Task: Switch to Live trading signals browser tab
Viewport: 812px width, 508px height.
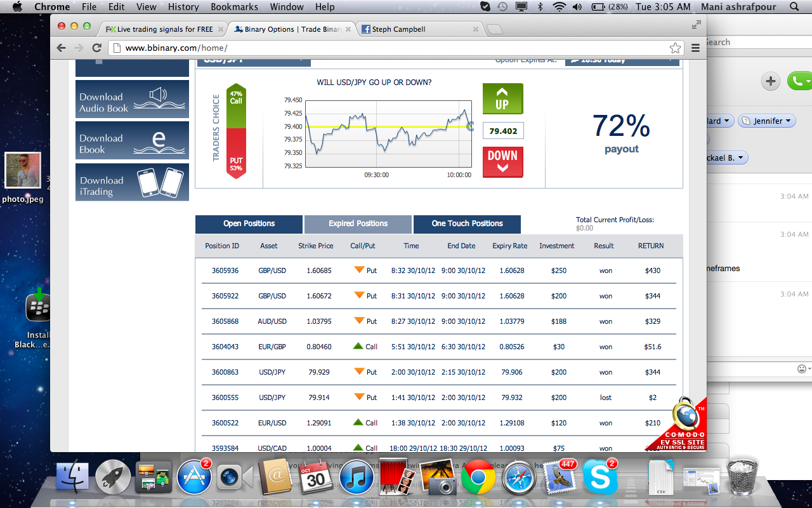Action: pos(164,29)
